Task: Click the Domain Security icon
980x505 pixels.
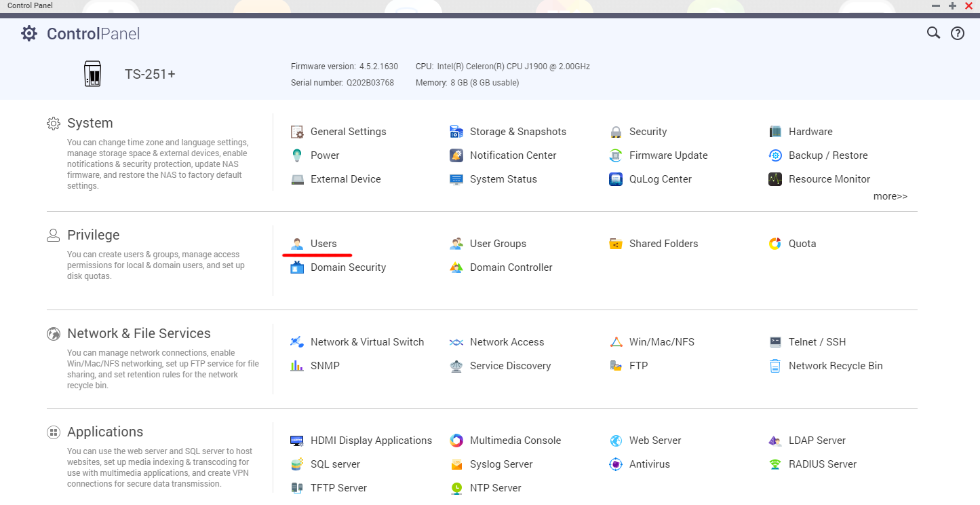Action: 297,267
